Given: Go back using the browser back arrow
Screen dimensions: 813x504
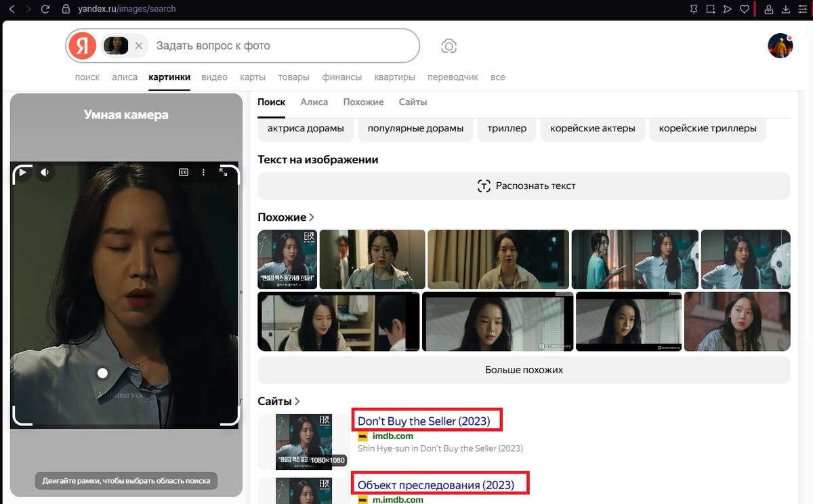Looking at the screenshot, I should click(x=12, y=9).
